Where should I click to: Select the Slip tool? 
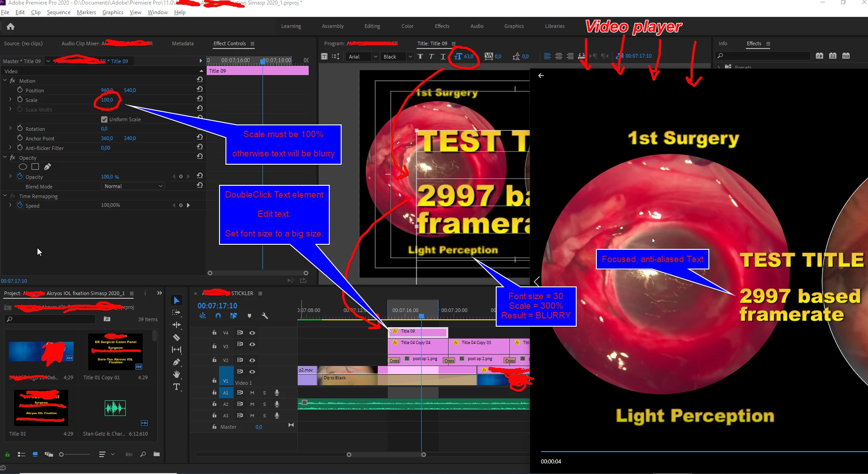177,350
